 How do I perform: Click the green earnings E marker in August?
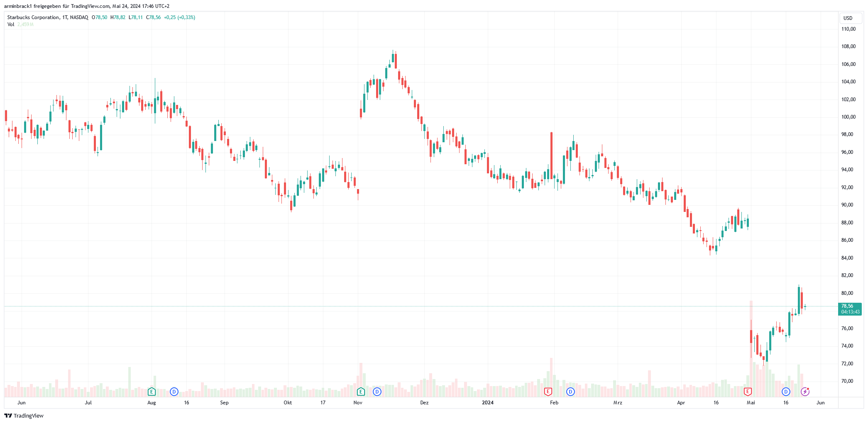[x=152, y=391]
